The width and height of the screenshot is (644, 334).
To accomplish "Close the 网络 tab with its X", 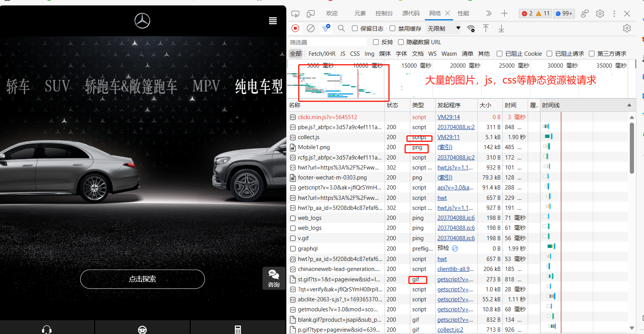I will click(447, 13).
